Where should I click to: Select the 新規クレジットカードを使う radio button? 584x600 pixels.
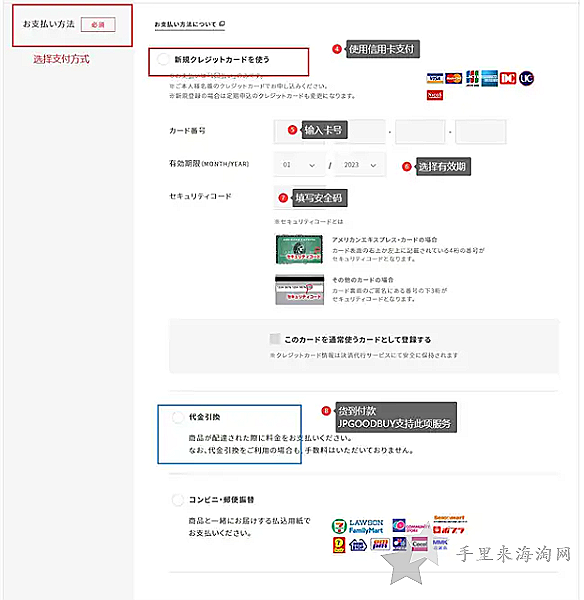(x=163, y=59)
